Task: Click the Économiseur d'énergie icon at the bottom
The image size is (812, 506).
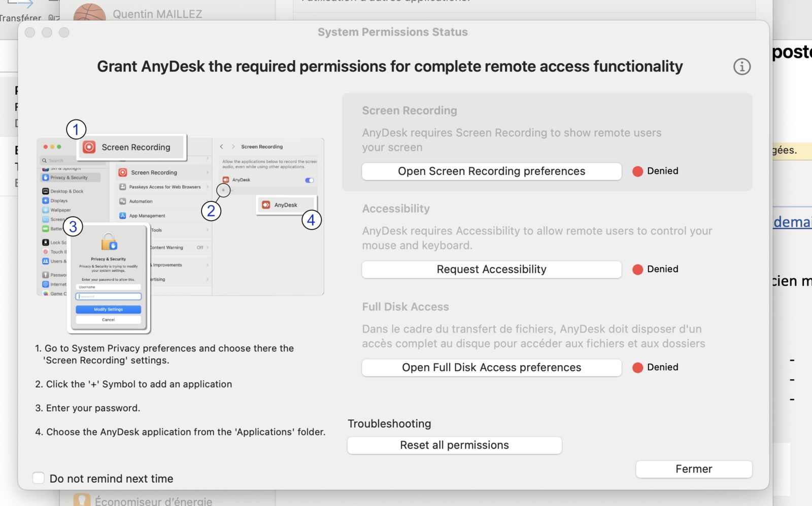Action: (x=82, y=500)
